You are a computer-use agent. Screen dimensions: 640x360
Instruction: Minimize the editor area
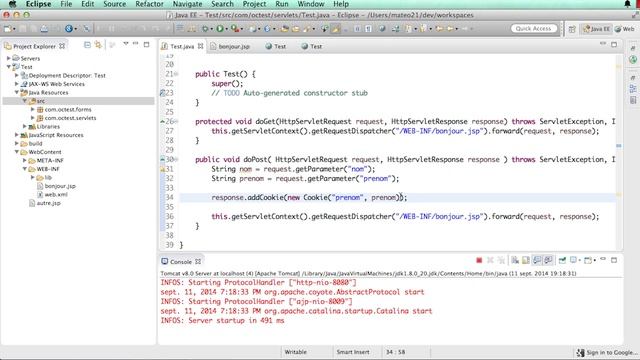603,44
